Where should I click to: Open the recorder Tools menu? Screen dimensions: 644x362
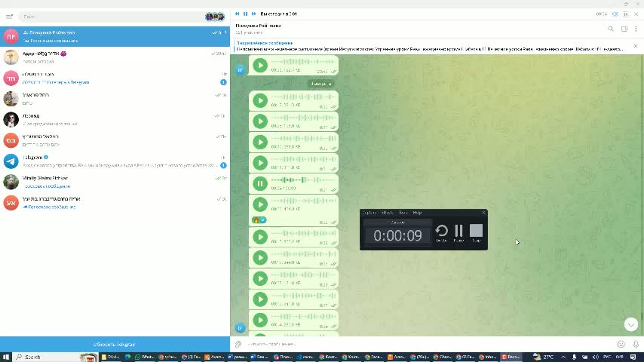(403, 213)
